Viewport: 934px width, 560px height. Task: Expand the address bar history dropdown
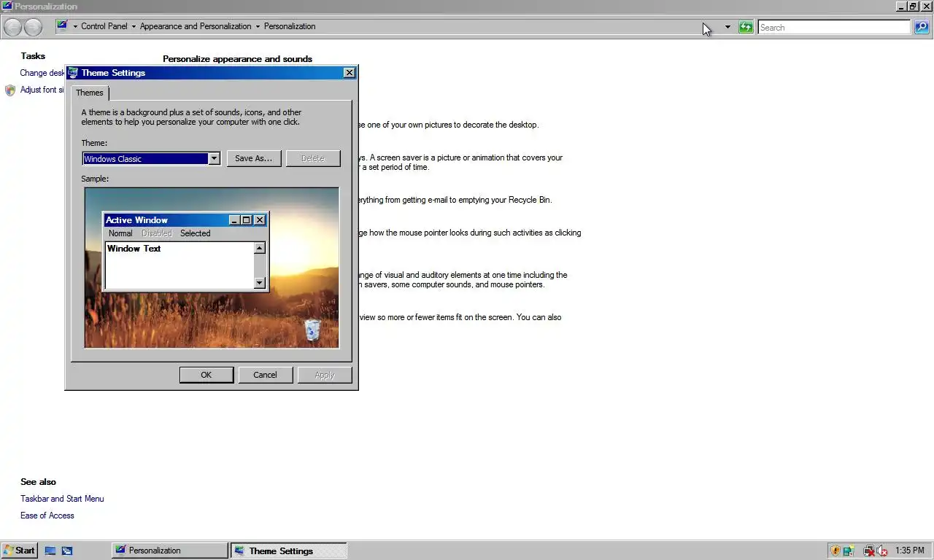[x=727, y=27]
